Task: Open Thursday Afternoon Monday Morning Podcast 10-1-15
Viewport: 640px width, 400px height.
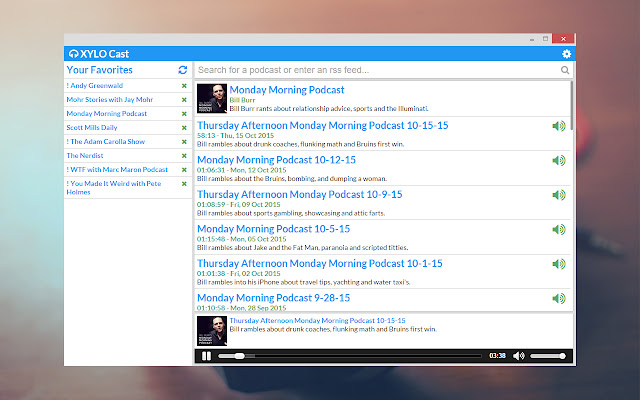Action: click(x=320, y=263)
